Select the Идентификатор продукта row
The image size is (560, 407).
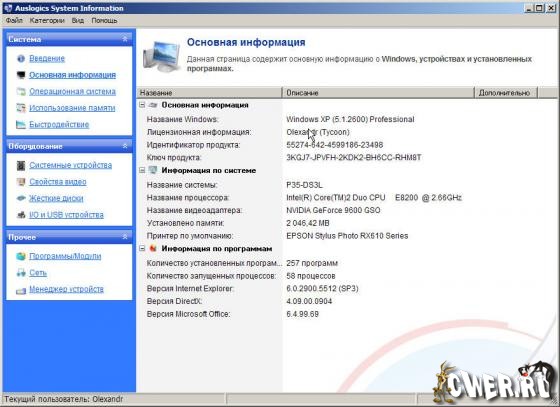pyautogui.click(x=347, y=145)
